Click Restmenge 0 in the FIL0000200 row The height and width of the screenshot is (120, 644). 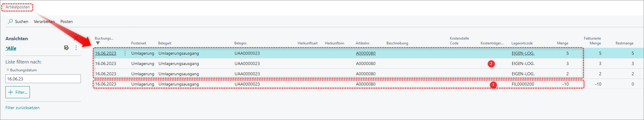[633, 84]
